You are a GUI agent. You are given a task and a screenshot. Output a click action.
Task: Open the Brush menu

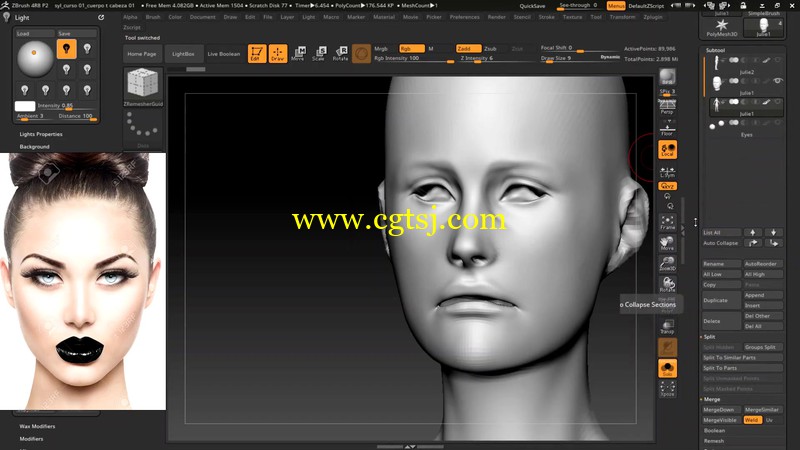coord(153,17)
